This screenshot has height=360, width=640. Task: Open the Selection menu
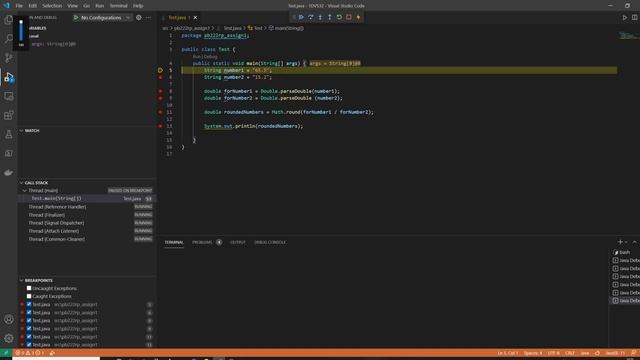point(52,6)
